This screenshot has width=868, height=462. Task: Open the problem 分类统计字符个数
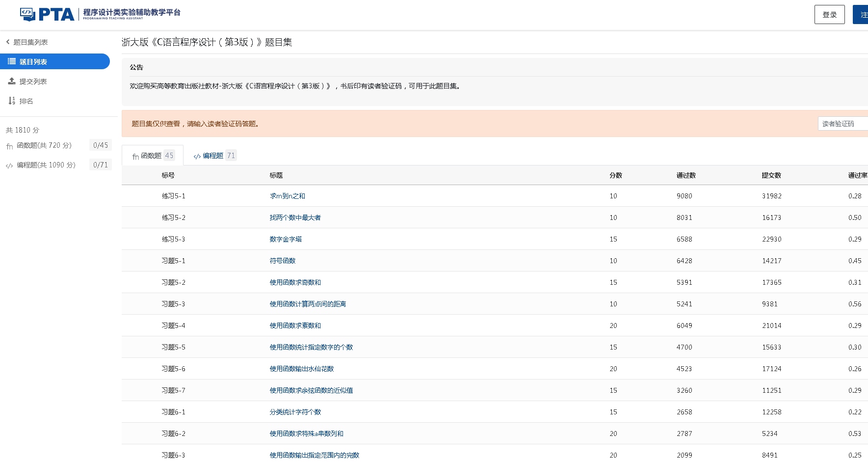[295, 412]
